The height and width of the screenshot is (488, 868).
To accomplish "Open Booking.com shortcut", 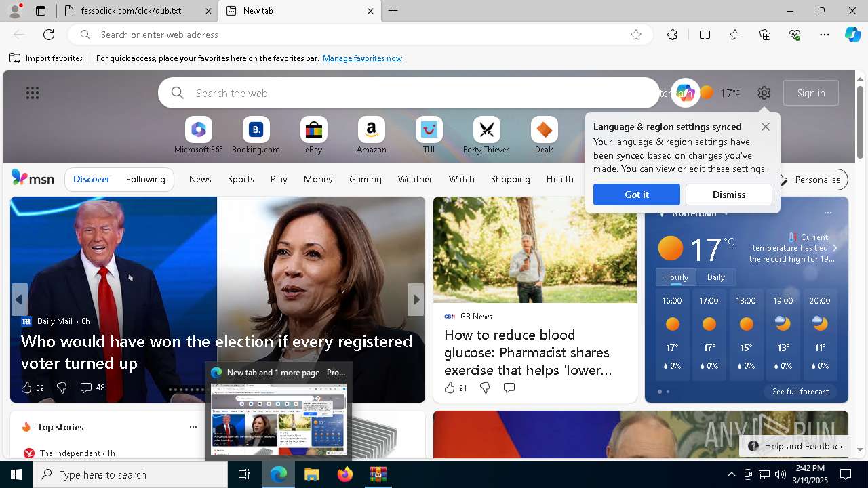I will 256,136.
